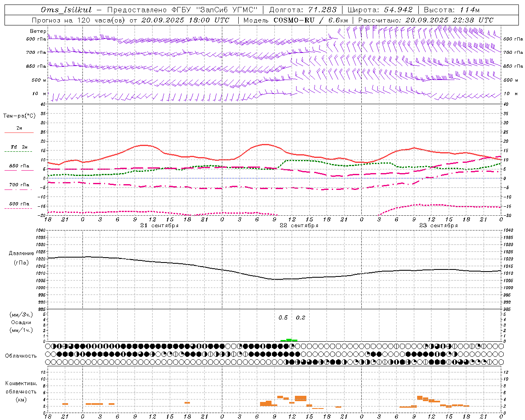Viewport: 525px width, 420px height.
Task: Click the green precipitation bar
Action: coord(289,340)
